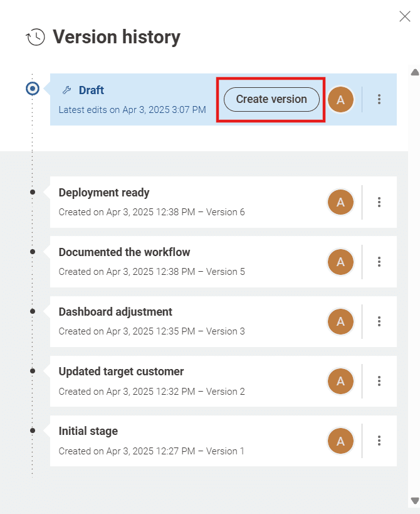Click the scrollbar down arrow

[415, 501]
